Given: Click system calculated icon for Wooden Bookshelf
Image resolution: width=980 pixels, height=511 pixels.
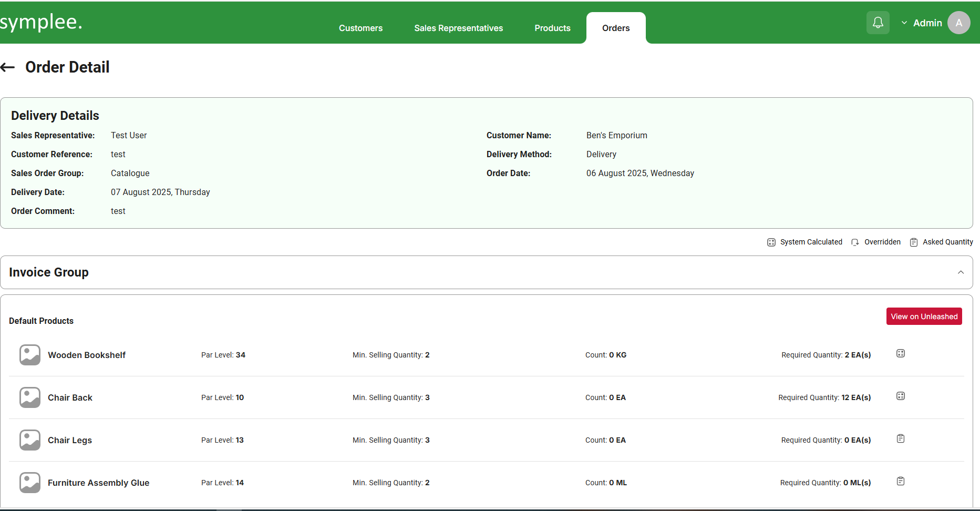Looking at the screenshot, I should [900, 354].
